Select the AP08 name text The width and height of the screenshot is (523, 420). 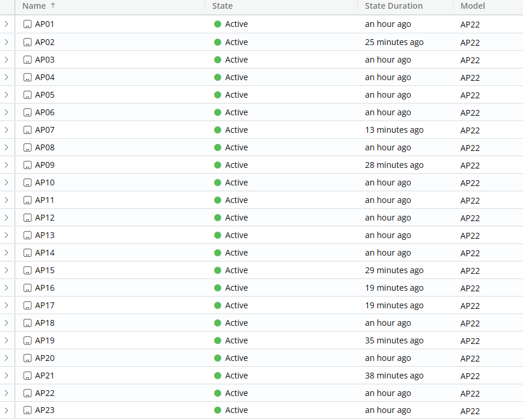click(44, 147)
